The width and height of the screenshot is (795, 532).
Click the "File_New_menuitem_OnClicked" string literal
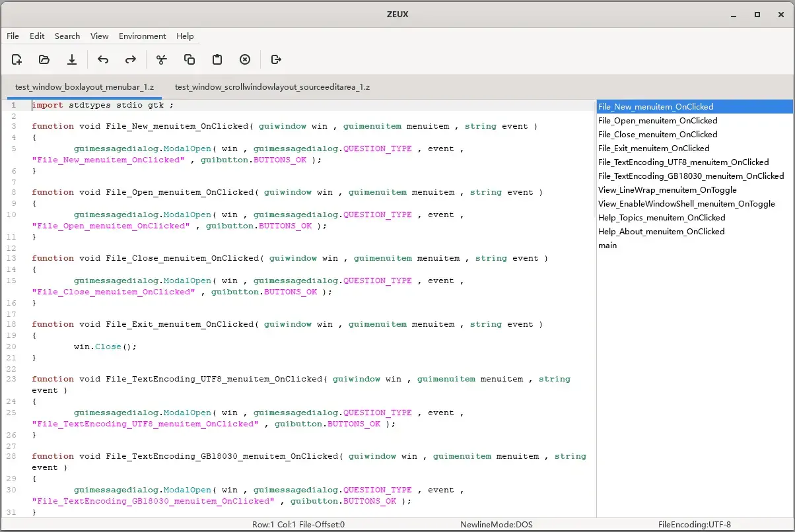108,160
